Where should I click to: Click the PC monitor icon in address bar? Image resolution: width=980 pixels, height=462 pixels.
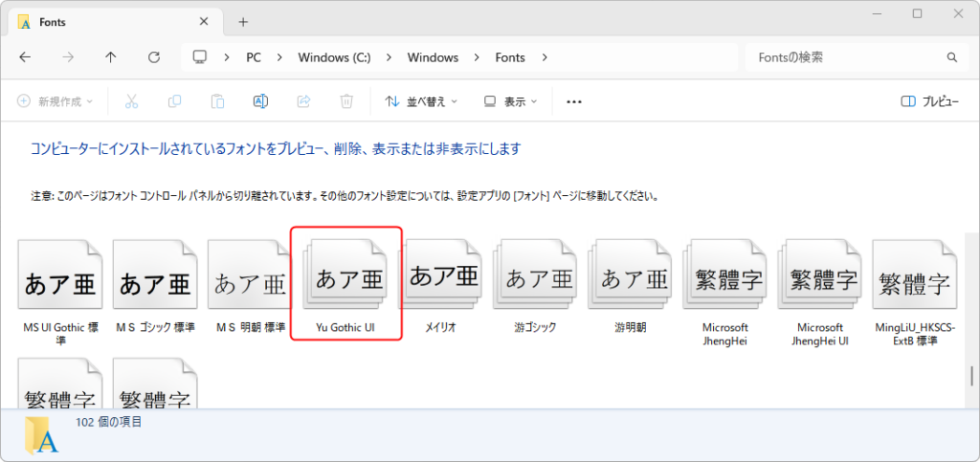coord(200,57)
